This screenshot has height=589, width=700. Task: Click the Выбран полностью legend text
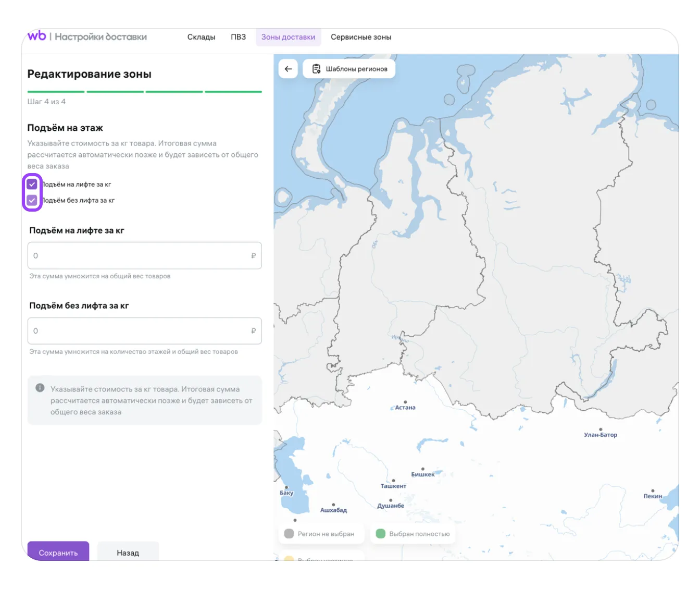coord(419,534)
